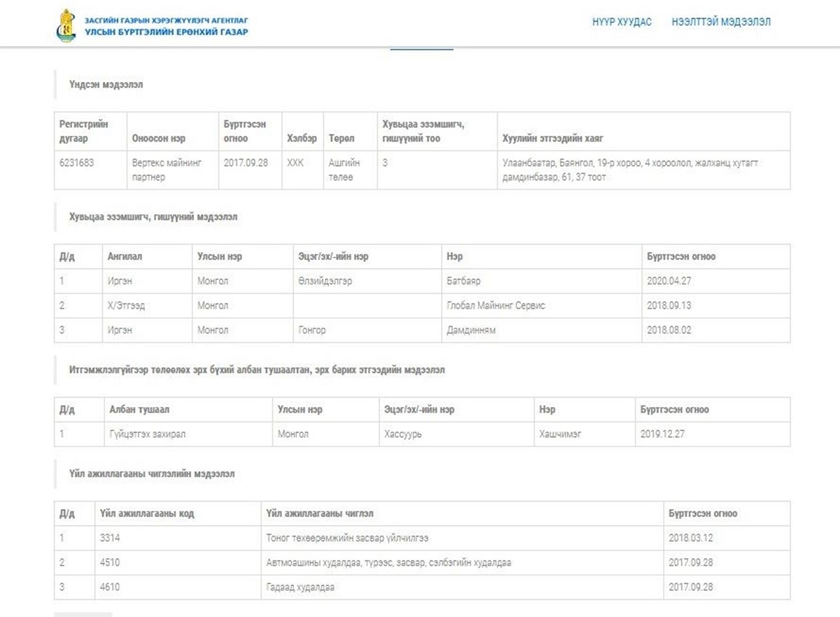Go to the НЭЭЛТТЭЙ МЭДЭЭЛЭЛ menu item
This screenshot has width=840, height=617.
pyautogui.click(x=721, y=22)
